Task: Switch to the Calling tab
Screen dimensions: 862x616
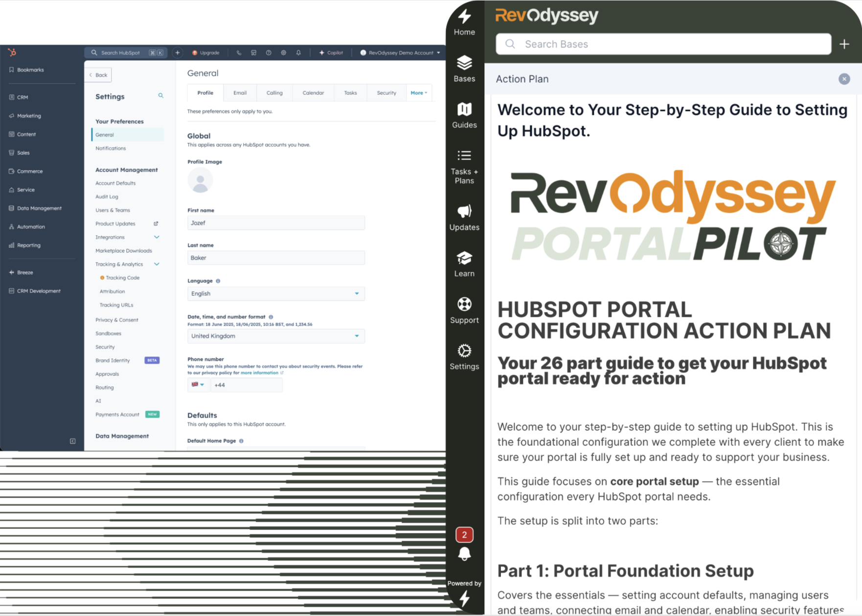Action: click(x=274, y=93)
